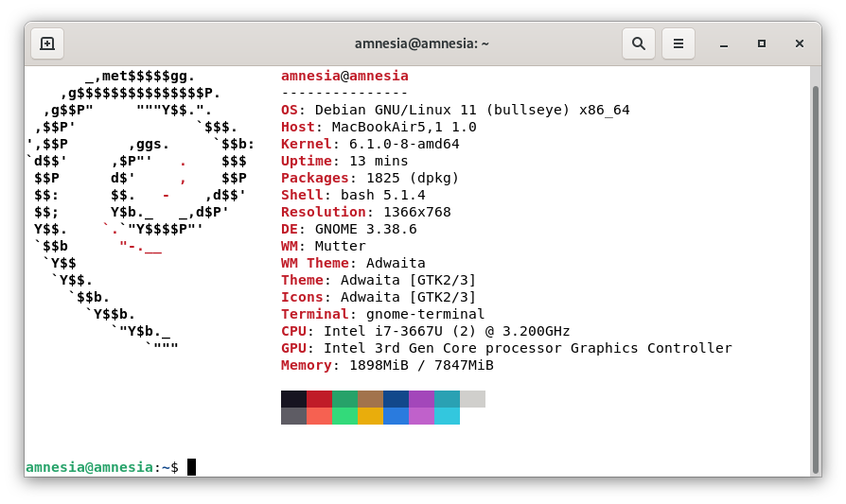The width and height of the screenshot is (846, 504).
Task: Click the green amnesia@amnesia shell prompt
Action: [x=90, y=467]
